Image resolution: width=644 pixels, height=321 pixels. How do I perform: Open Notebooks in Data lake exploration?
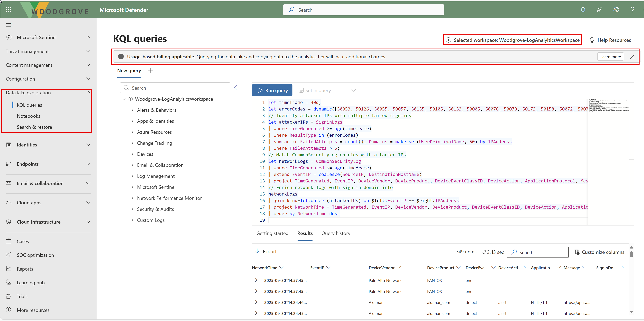point(29,116)
